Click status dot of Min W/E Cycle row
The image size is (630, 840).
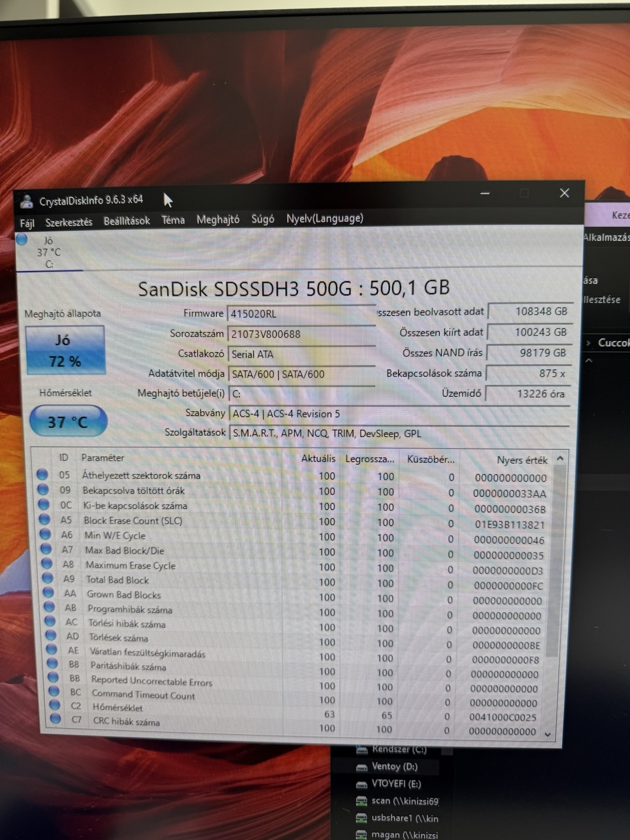[x=46, y=534]
